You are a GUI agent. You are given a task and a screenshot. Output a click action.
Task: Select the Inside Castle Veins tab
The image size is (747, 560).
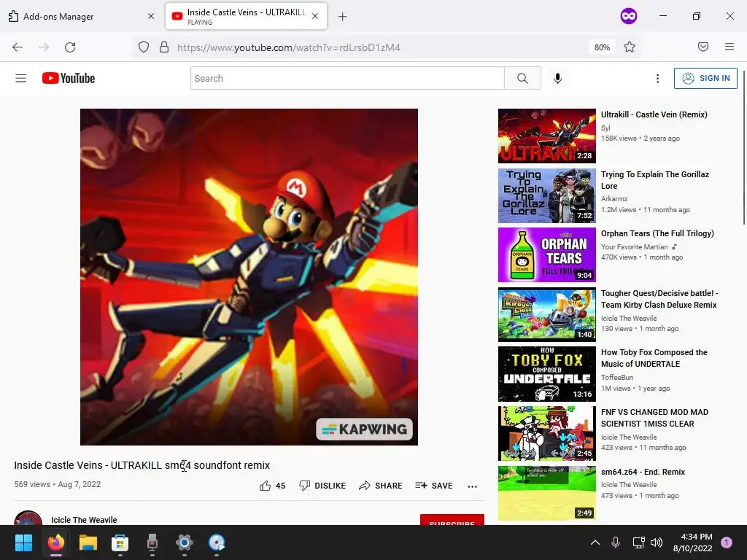(x=246, y=16)
